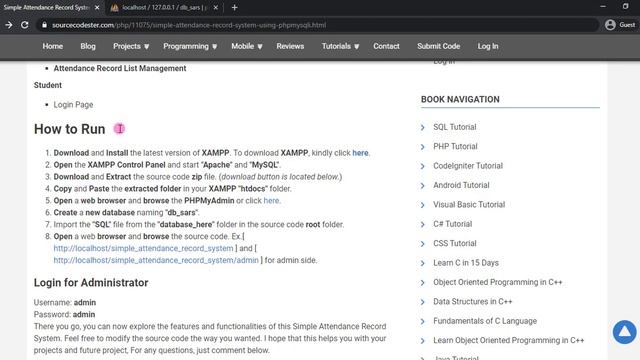Open the Blog menu item
640x360 pixels.
click(88, 46)
